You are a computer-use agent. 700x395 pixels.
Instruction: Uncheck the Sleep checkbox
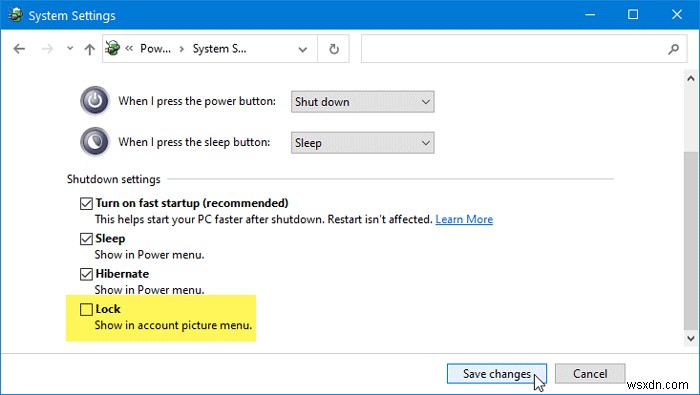86,239
